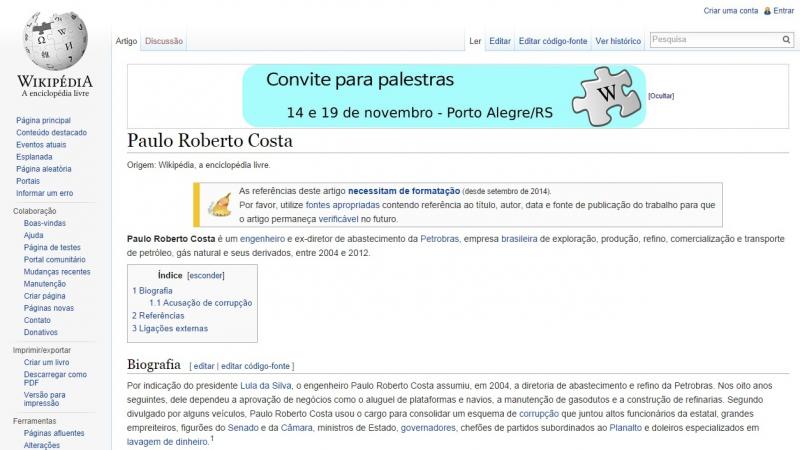Open the Manutenção sidebar link

click(44, 284)
